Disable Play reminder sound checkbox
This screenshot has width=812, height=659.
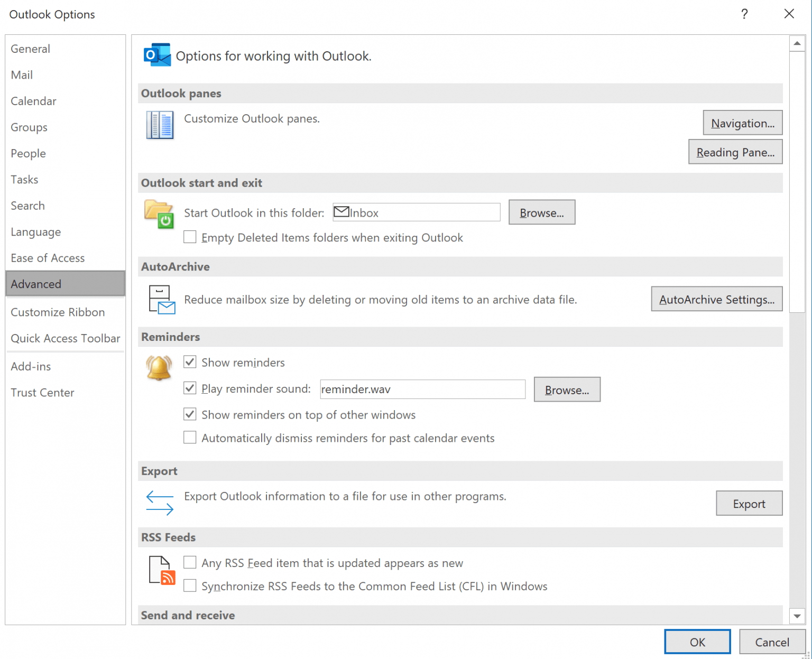(190, 388)
